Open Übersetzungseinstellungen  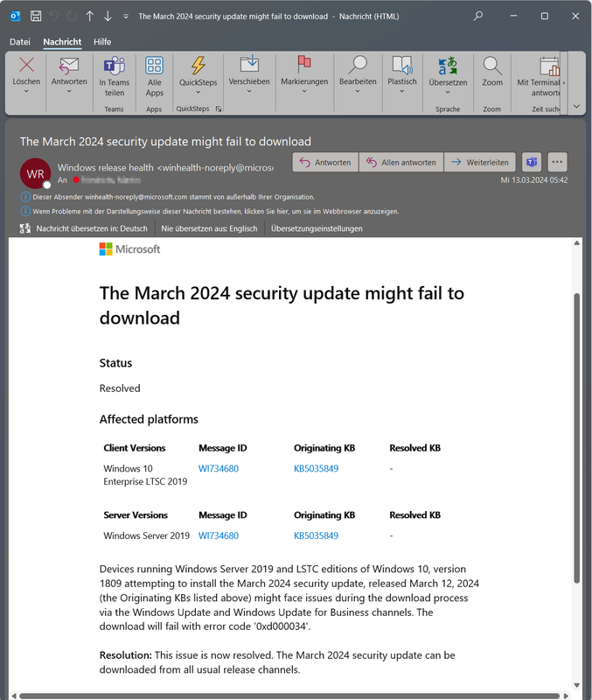click(317, 228)
